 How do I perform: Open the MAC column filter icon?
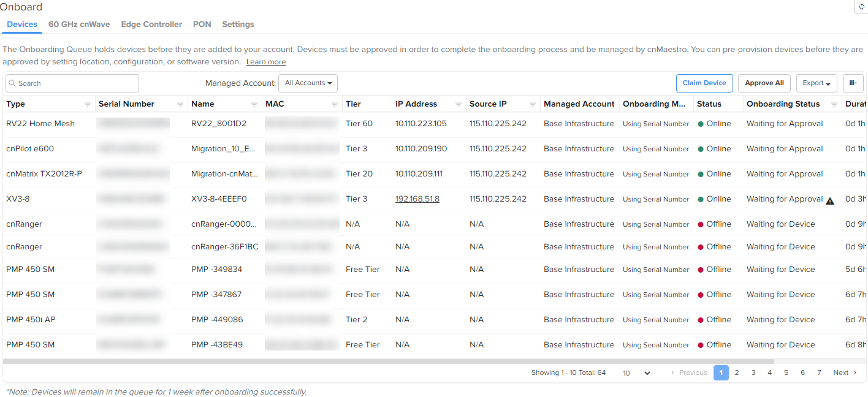click(334, 104)
